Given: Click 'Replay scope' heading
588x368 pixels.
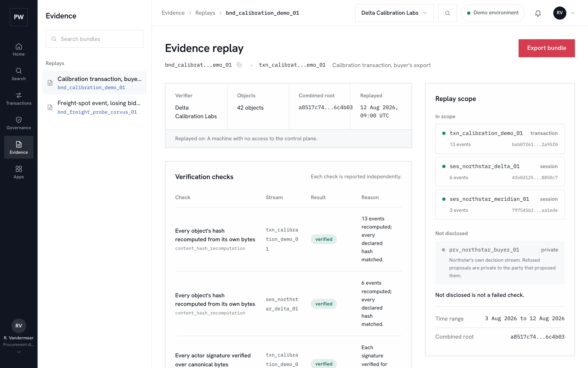Looking at the screenshot, I should pos(455,99).
